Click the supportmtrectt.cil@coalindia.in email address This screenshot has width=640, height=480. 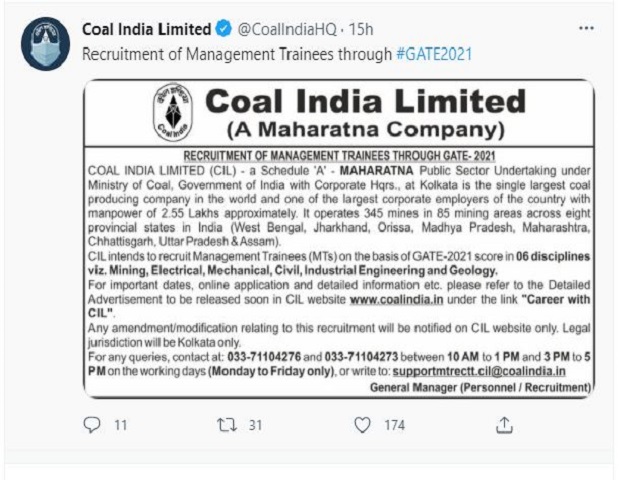click(x=479, y=371)
